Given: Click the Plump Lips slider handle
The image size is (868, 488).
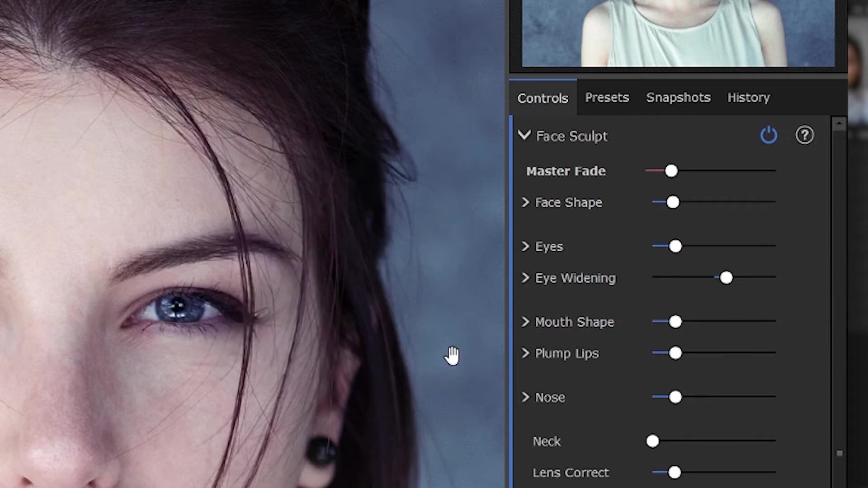Looking at the screenshot, I should [675, 353].
